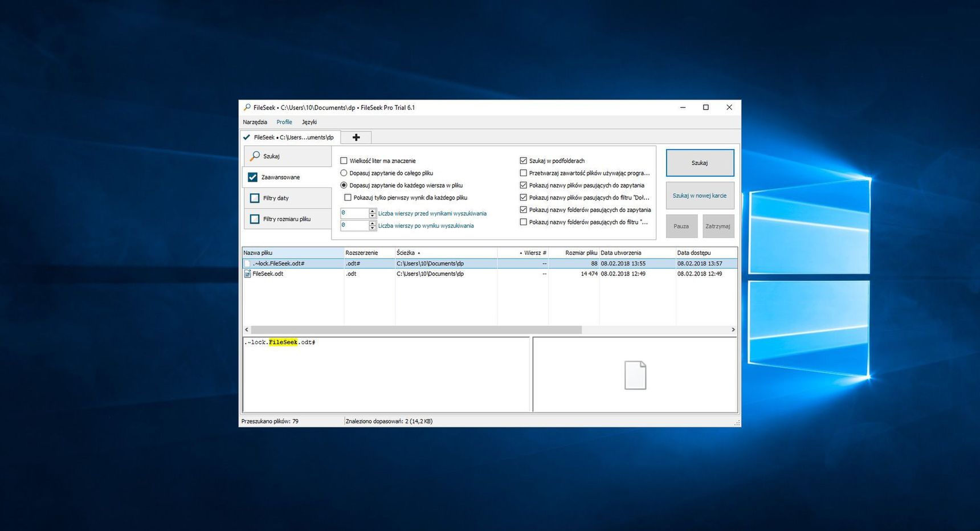Image resolution: width=980 pixels, height=531 pixels.
Task: Enable the 'Filtry rozmiaru pliku' checkbox
Action: [x=255, y=219]
